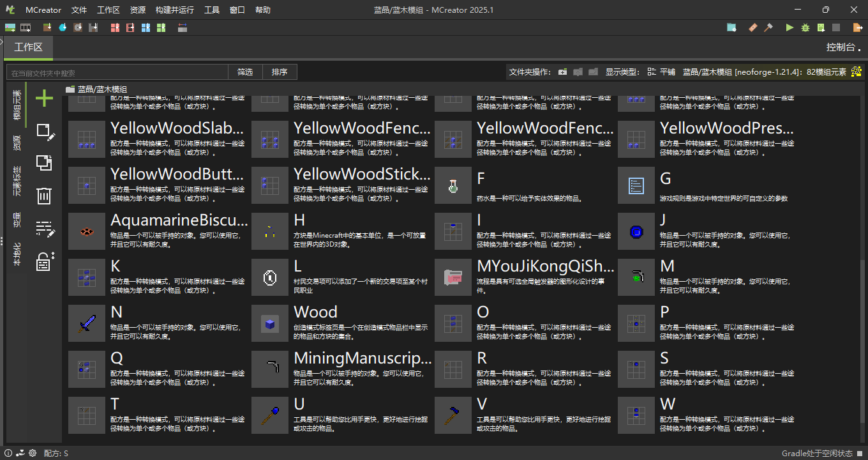Select the AquamarineBiscu... item element
This screenshot has height=460, width=868.
tap(159, 231)
